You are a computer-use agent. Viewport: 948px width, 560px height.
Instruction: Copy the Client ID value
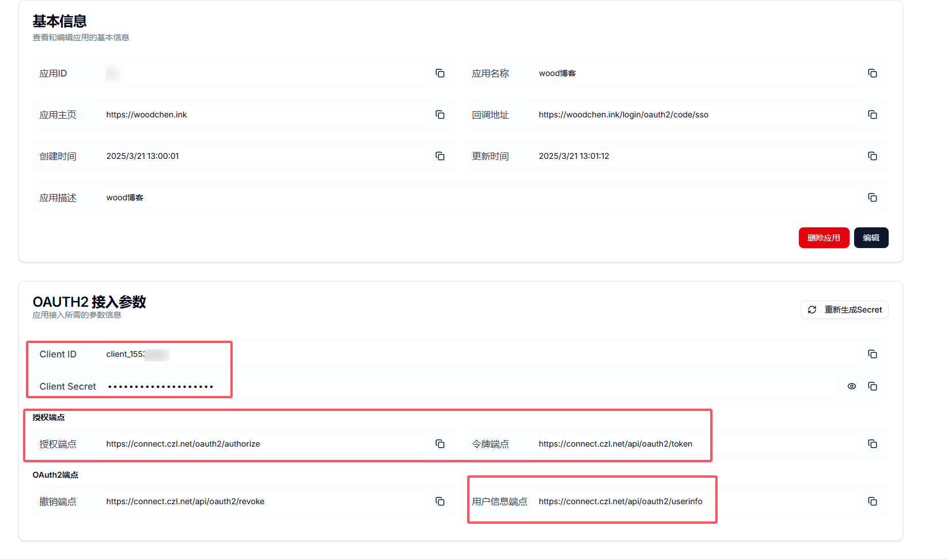873,354
